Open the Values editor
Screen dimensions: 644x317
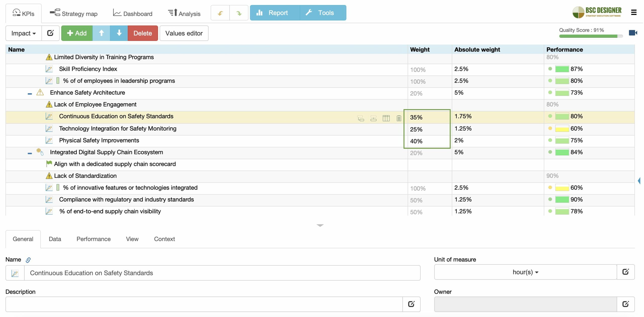point(184,33)
